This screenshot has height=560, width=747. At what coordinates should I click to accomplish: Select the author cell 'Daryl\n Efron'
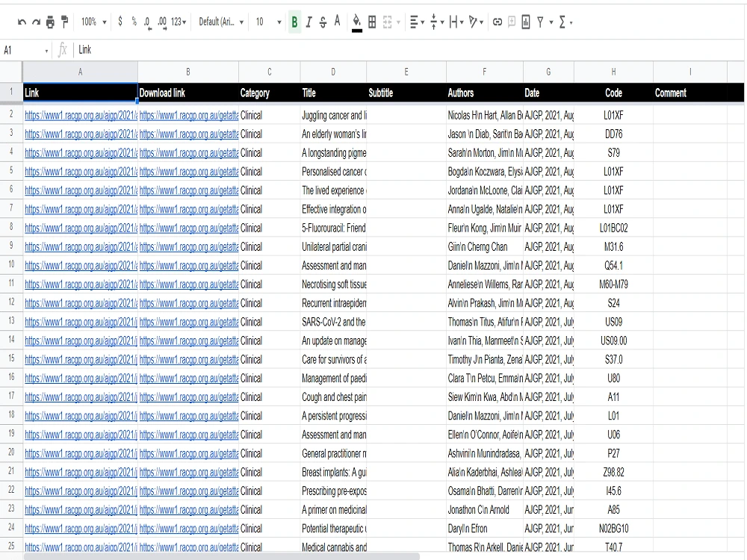[x=485, y=529]
